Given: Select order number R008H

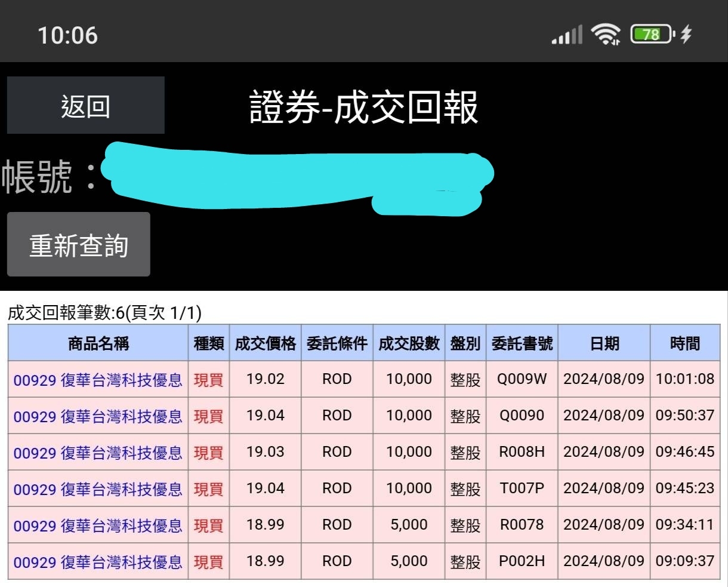Looking at the screenshot, I should (522, 452).
